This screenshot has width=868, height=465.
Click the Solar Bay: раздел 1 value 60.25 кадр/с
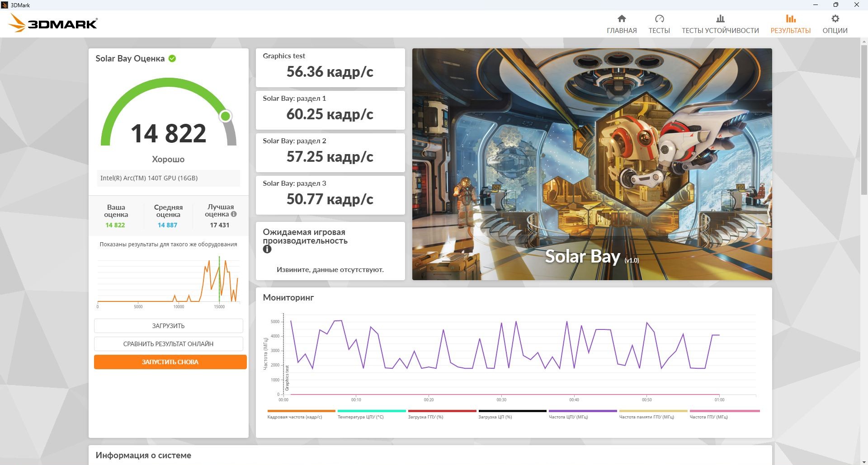pyautogui.click(x=330, y=114)
